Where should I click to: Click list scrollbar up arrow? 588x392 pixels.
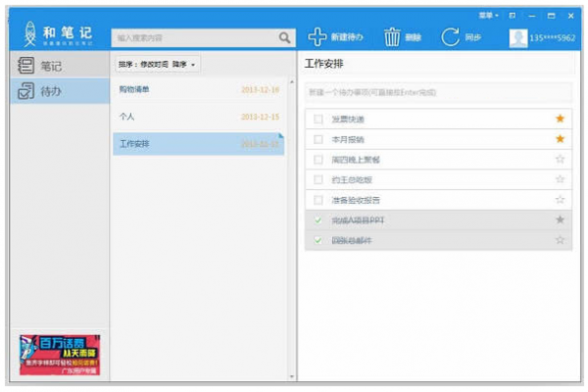click(292, 81)
